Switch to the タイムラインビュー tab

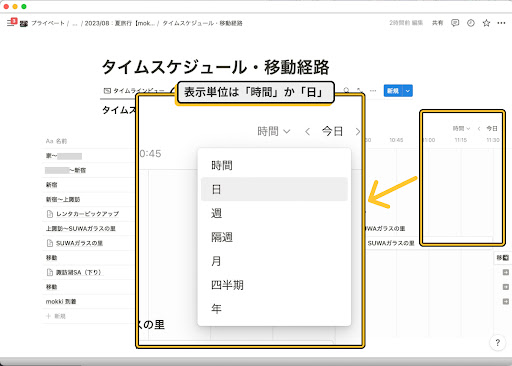(x=134, y=91)
